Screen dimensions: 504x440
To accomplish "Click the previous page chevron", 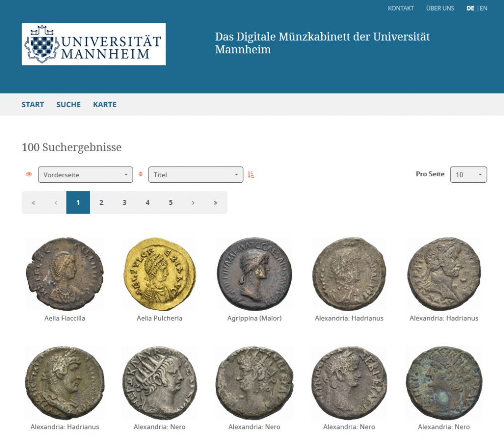I will tap(55, 202).
